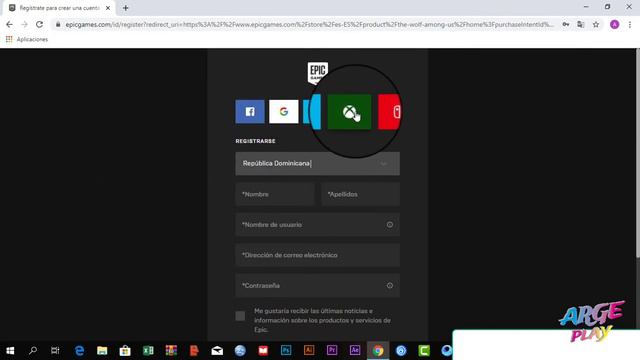The image size is (640, 360).
Task: Open the Aplicaciones bookmarks shortcut
Action: 27,39
